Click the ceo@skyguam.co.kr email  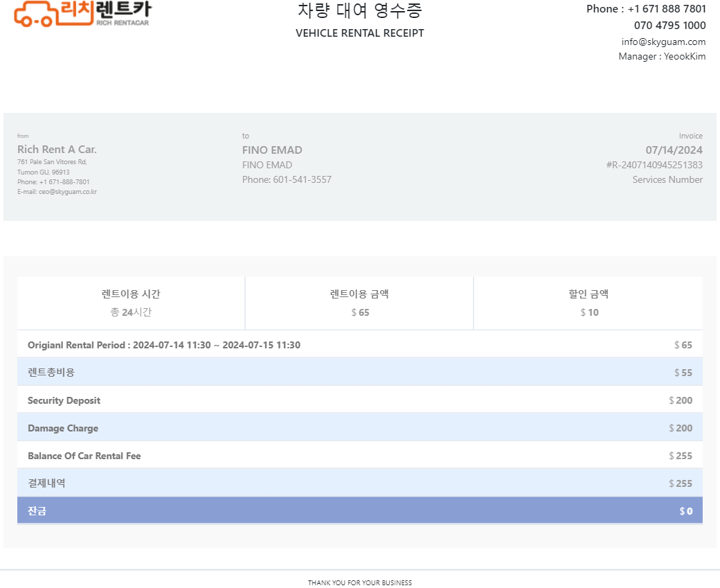pos(68,192)
